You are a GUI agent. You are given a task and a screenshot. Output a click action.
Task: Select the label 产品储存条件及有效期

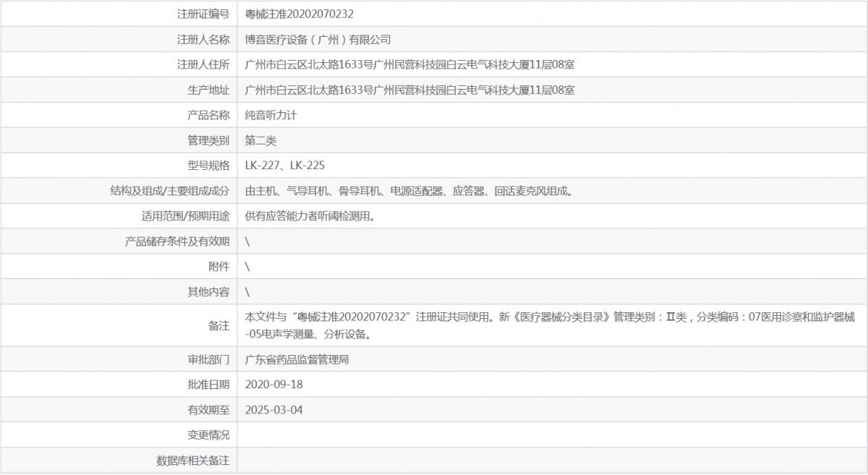click(177, 241)
